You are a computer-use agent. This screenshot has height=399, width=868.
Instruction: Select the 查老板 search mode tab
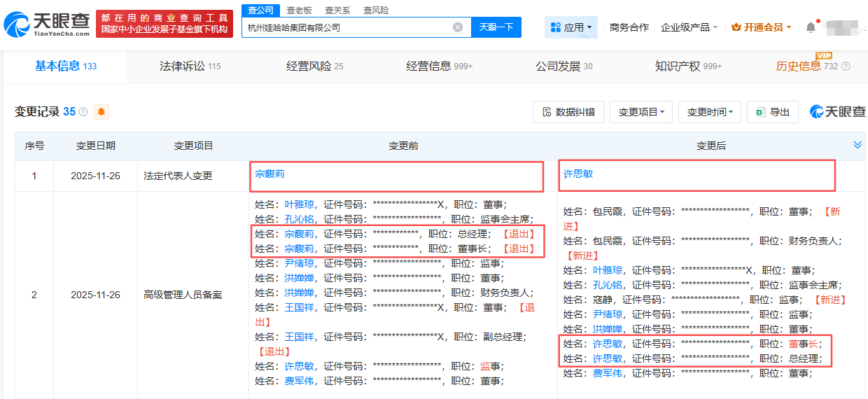299,10
